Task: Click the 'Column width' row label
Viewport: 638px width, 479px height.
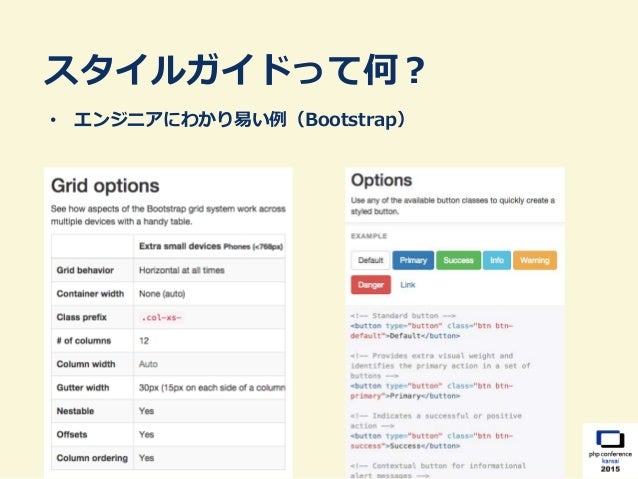Action: (86, 364)
